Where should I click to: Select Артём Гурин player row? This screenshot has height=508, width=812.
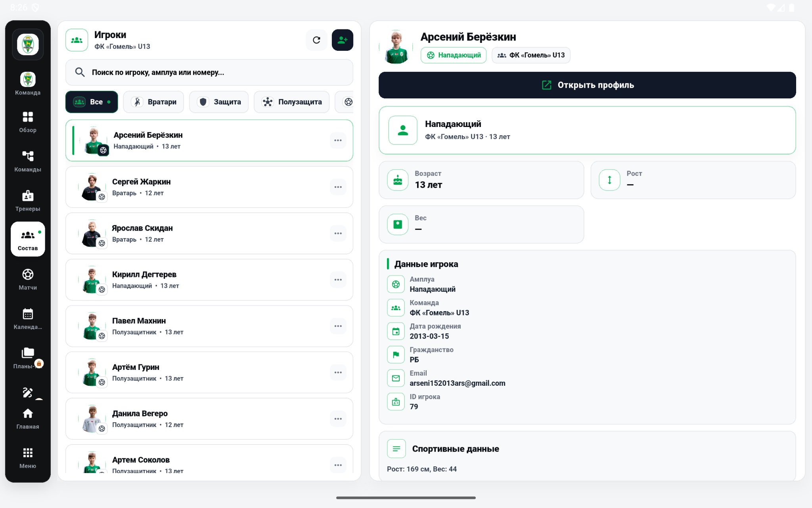coord(209,373)
